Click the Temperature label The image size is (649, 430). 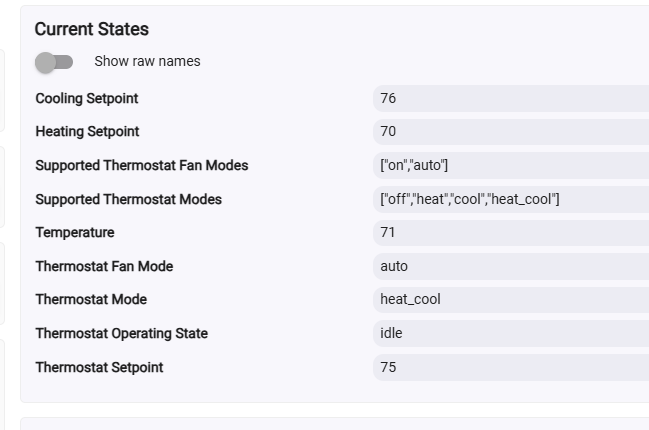point(75,232)
